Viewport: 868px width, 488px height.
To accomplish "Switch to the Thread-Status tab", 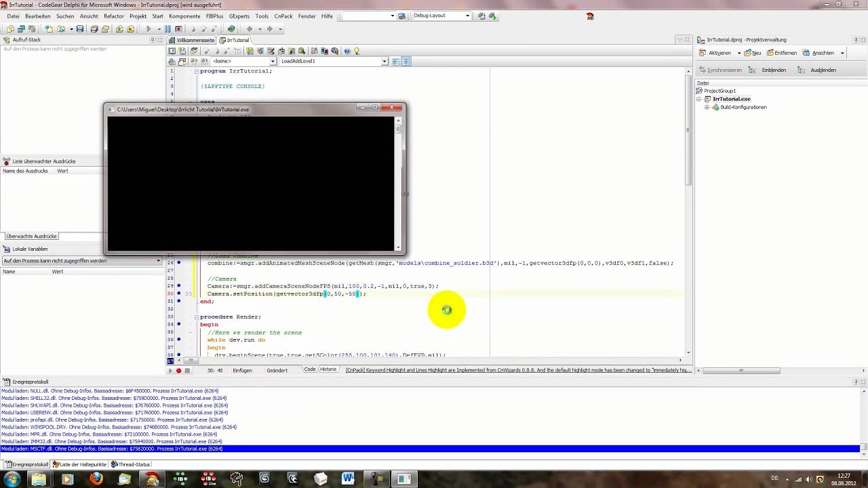I will click(131, 464).
